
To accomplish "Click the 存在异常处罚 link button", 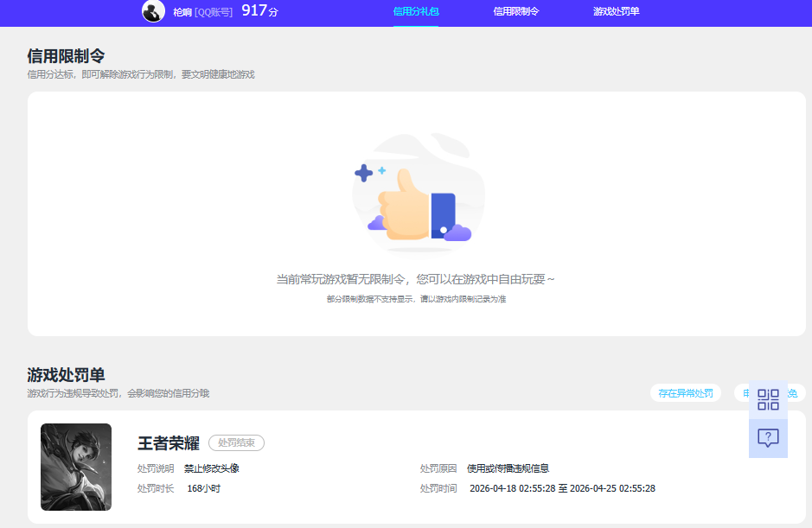I will [686, 393].
